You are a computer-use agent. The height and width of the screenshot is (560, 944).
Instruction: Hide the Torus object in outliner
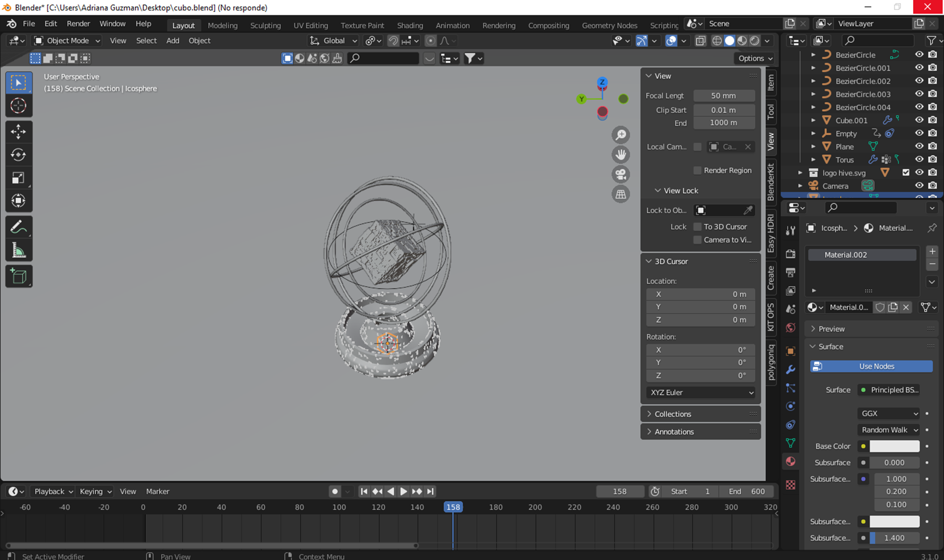(x=919, y=159)
